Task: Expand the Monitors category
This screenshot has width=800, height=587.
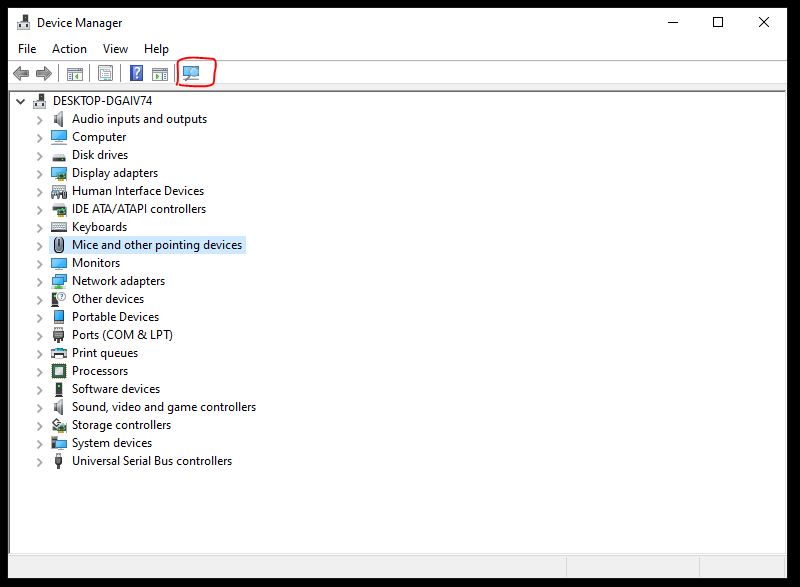Action: (x=39, y=264)
